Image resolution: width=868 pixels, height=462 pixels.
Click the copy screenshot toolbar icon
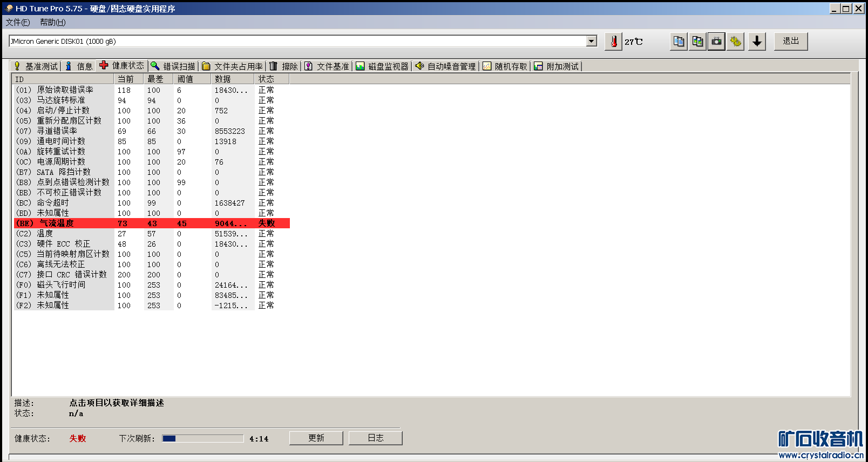(698, 42)
